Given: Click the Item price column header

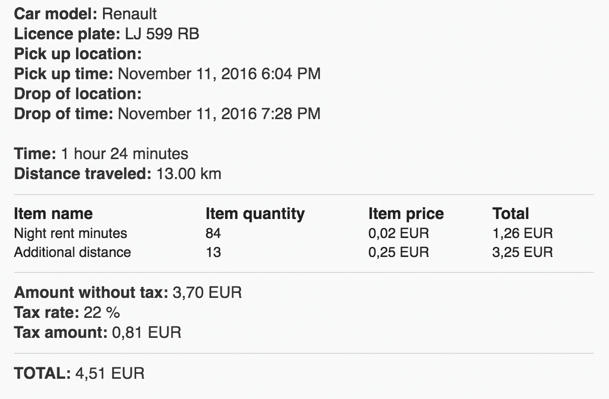Looking at the screenshot, I should click(406, 214).
